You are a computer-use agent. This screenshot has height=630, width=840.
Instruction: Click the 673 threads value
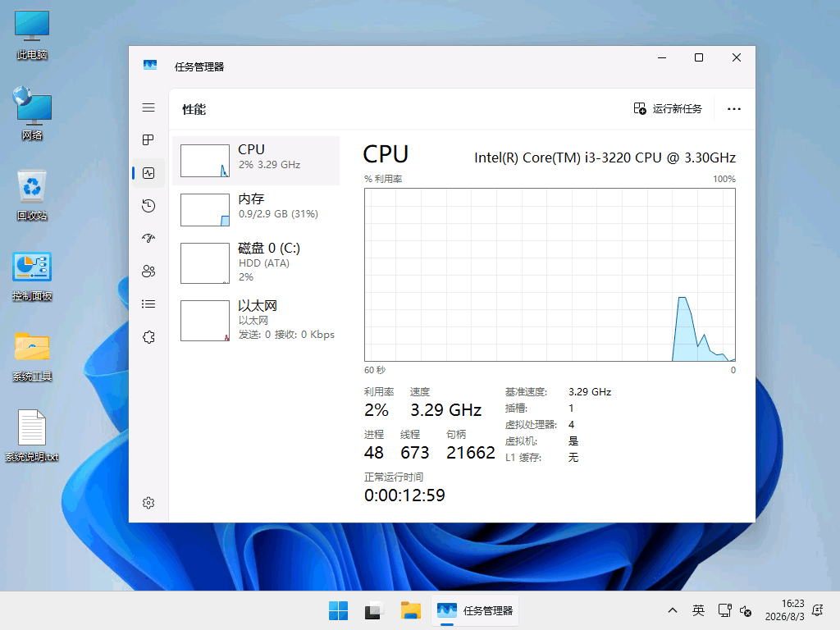point(414,453)
